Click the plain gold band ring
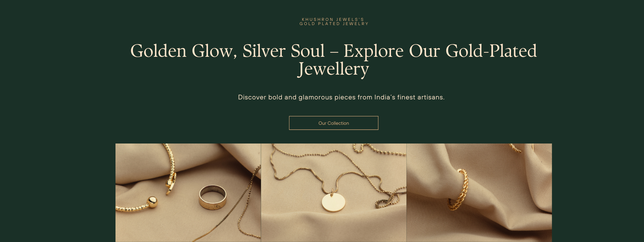The image size is (644, 242). point(213,197)
